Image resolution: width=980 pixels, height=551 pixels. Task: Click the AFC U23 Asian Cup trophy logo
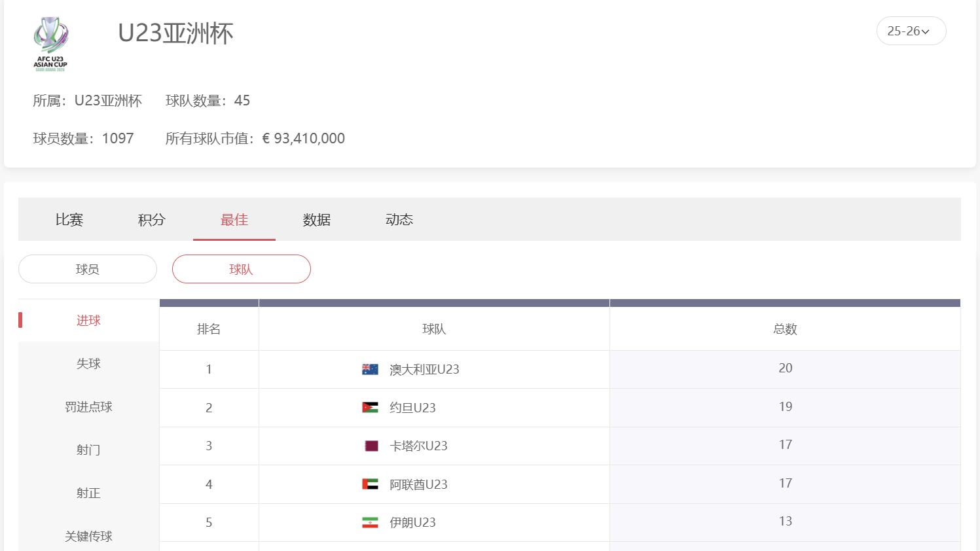point(50,44)
